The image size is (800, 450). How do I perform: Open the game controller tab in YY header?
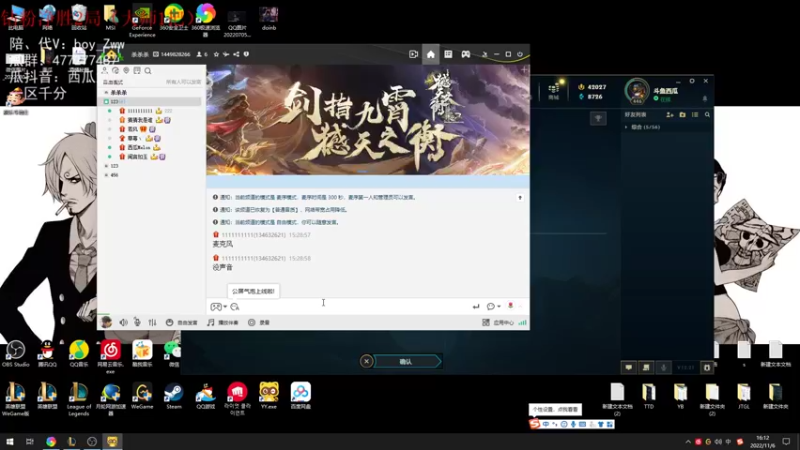(x=466, y=54)
